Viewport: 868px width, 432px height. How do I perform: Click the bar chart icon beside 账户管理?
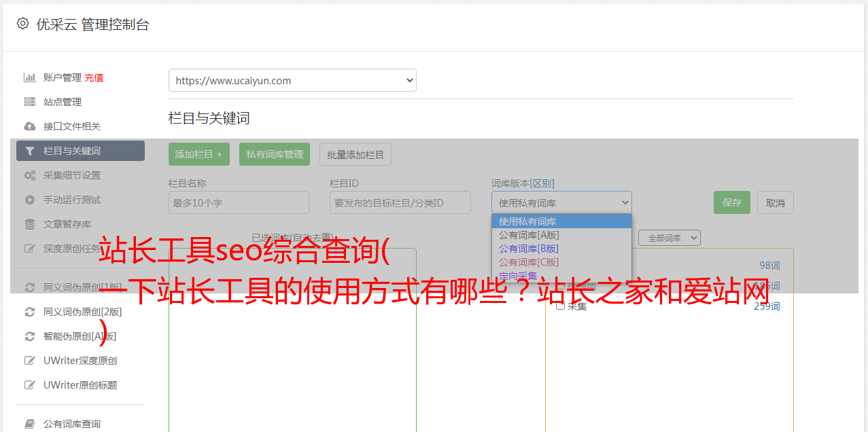pos(29,77)
